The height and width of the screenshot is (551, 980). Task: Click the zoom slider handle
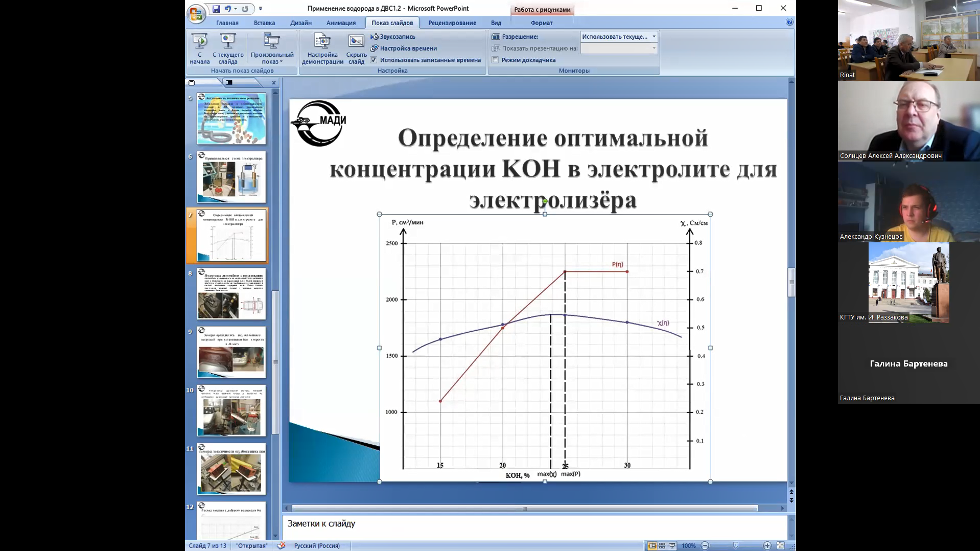click(736, 545)
